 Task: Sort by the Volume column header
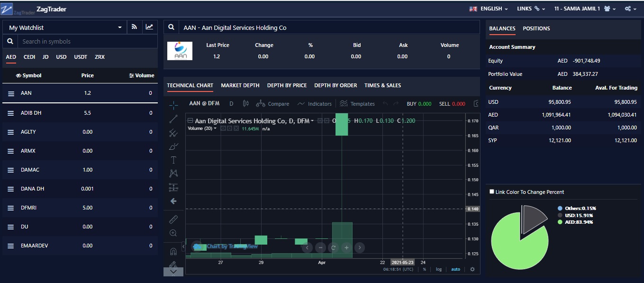click(142, 75)
